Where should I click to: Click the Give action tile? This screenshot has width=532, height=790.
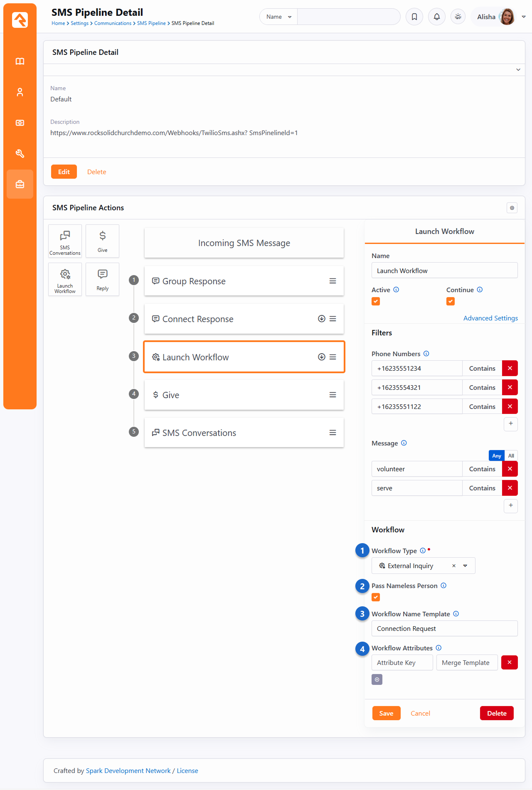coord(102,241)
